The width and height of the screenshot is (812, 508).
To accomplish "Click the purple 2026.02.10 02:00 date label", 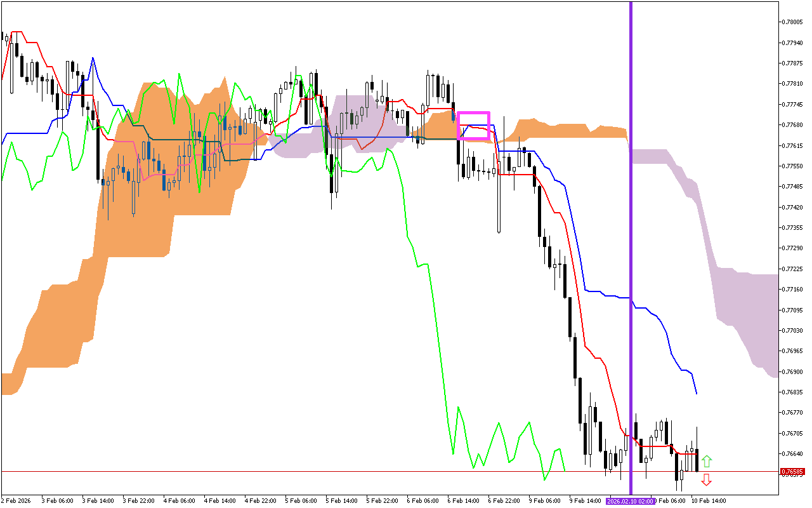I will tap(629, 501).
